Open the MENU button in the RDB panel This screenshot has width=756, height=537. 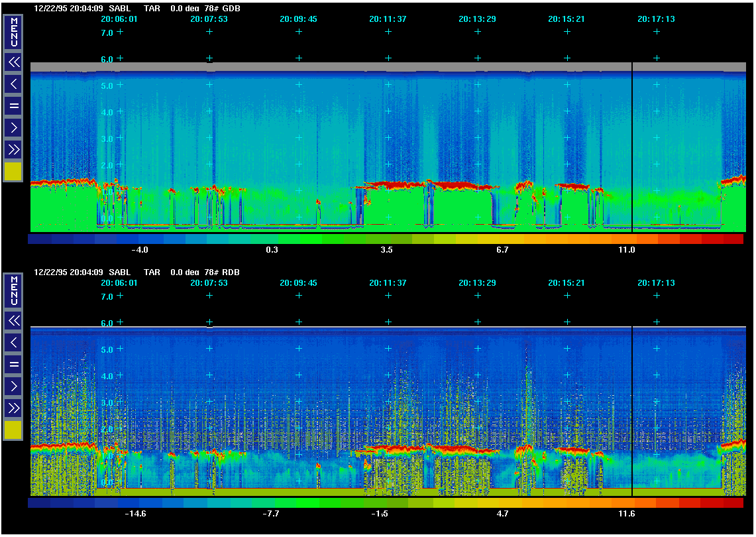pos(13,290)
